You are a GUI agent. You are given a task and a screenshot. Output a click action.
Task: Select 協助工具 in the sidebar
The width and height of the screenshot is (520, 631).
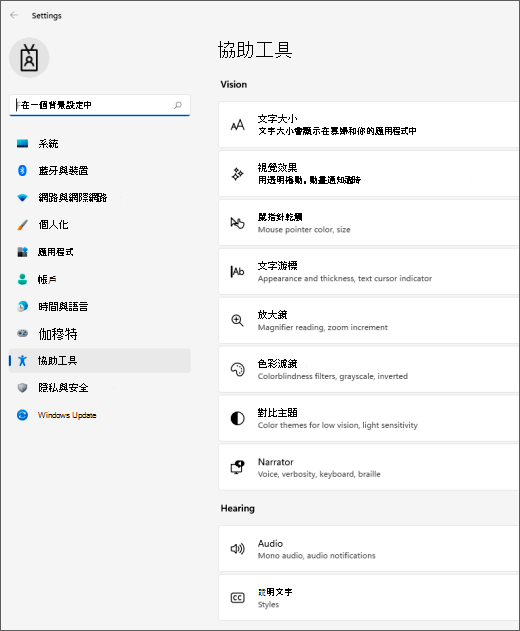100,361
